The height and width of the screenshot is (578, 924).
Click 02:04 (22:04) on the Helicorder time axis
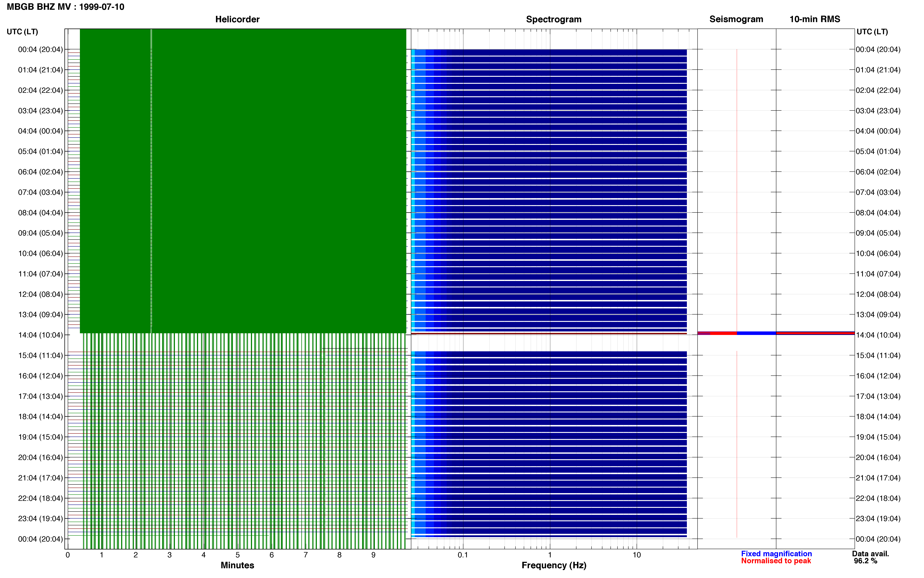pyautogui.click(x=41, y=90)
